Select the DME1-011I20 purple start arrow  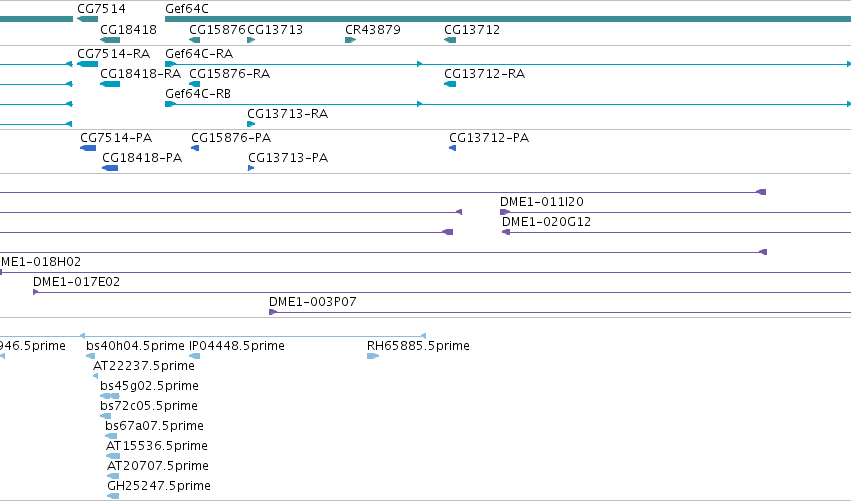tap(505, 212)
